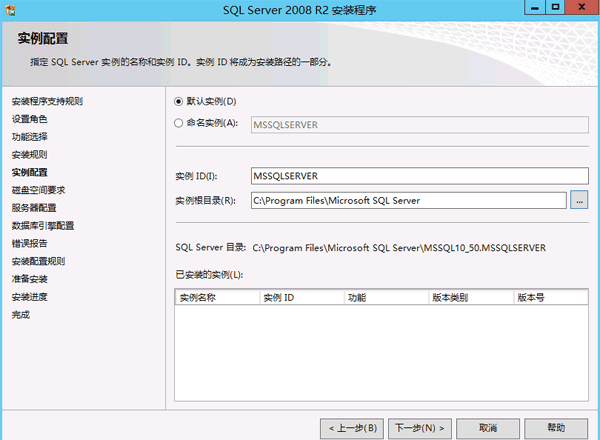
Task: Click the 实例名称 column header
Action: [x=217, y=297]
